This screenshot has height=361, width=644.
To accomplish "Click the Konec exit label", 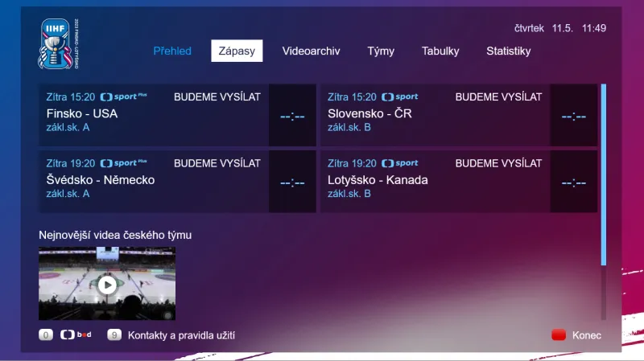I will click(x=587, y=335).
